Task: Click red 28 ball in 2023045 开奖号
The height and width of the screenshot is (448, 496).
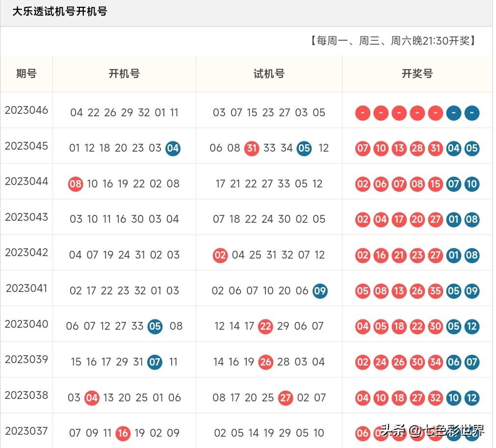Action: tap(417, 148)
